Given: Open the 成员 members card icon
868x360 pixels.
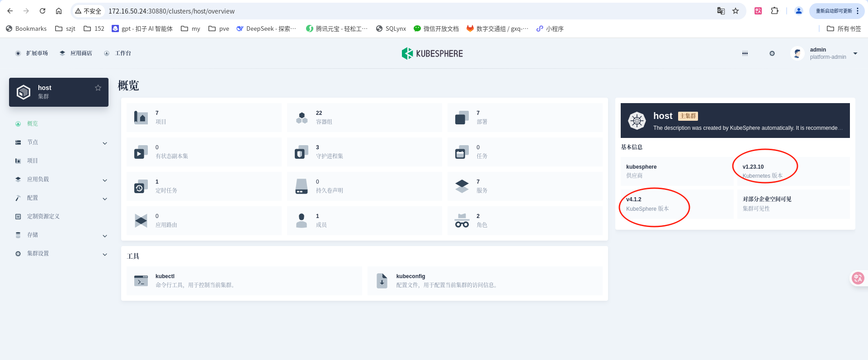Looking at the screenshot, I should 302,221.
